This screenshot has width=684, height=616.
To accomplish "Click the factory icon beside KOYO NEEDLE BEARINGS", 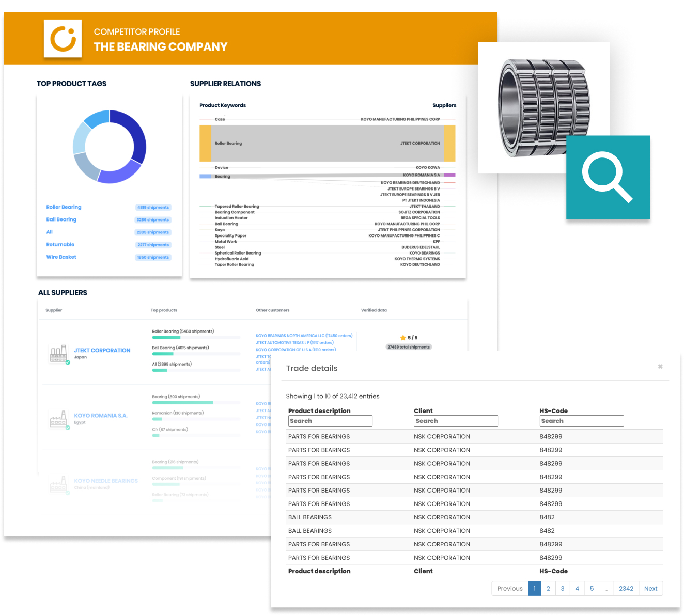I will [x=58, y=484].
